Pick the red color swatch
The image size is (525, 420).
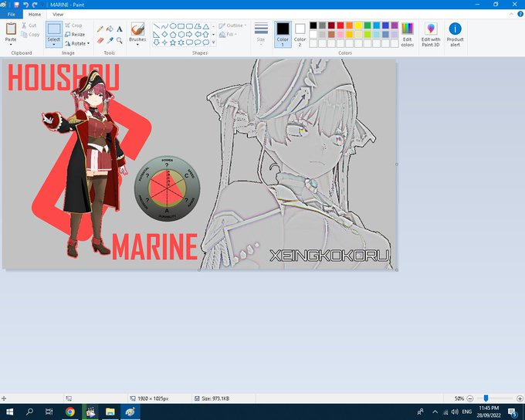[x=340, y=25]
